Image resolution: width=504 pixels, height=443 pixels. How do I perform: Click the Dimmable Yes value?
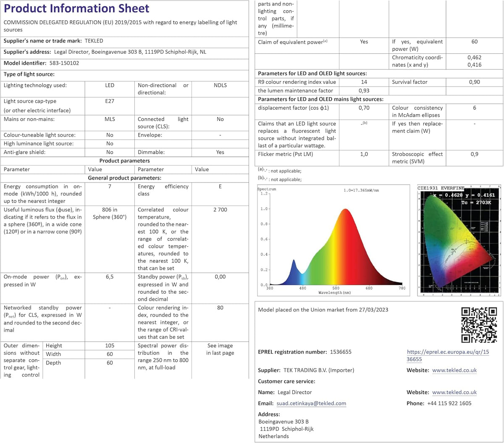coord(220,152)
